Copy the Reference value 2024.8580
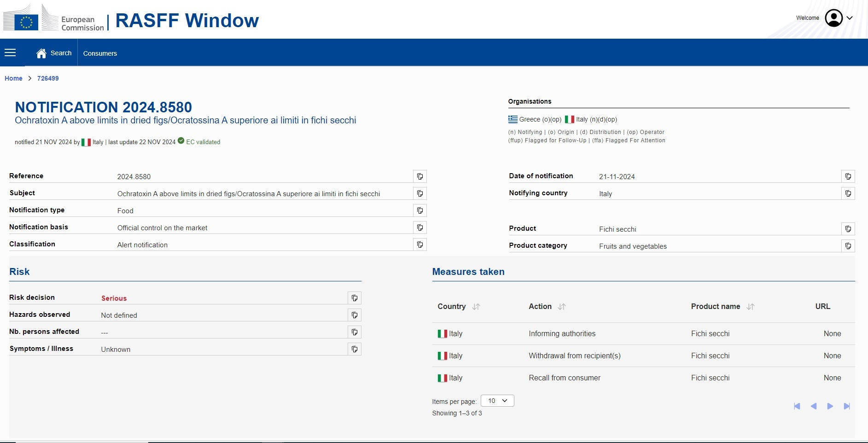 [x=419, y=176]
